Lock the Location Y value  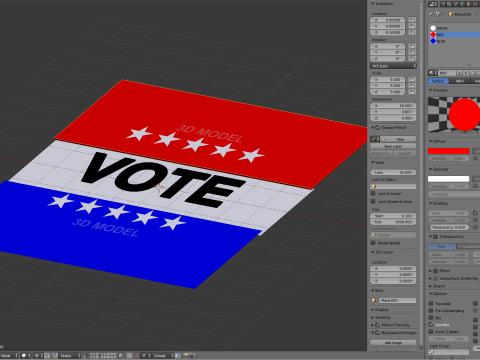(412, 26)
